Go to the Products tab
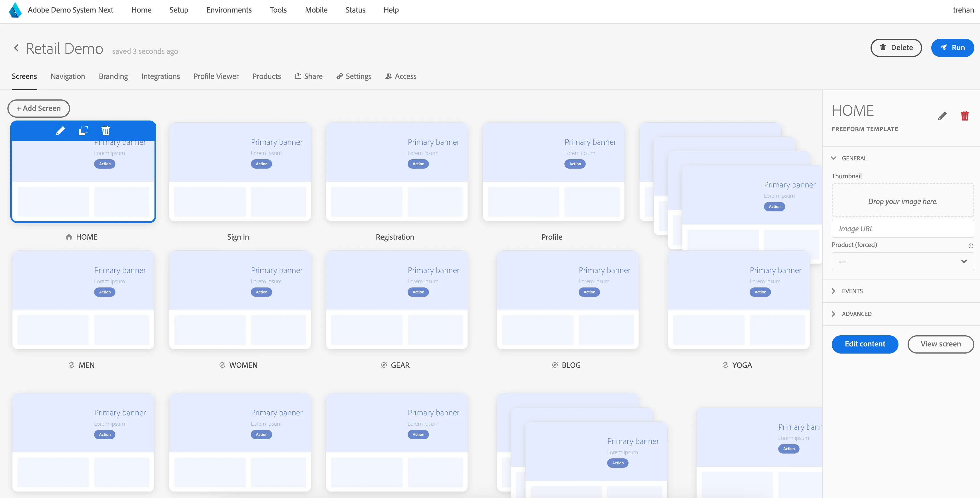Viewport: 980px width, 498px height. coord(267,76)
